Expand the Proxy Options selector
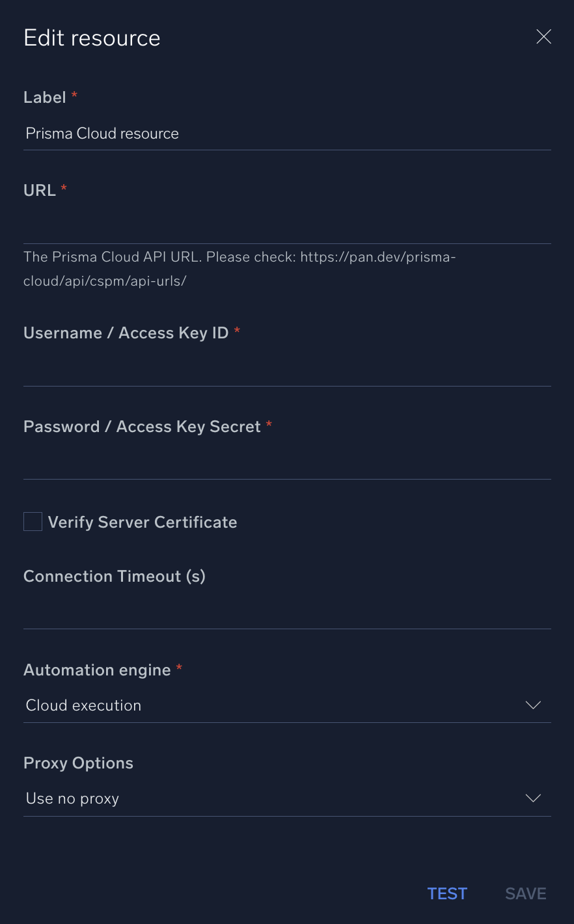The height and width of the screenshot is (924, 574). 286,798
